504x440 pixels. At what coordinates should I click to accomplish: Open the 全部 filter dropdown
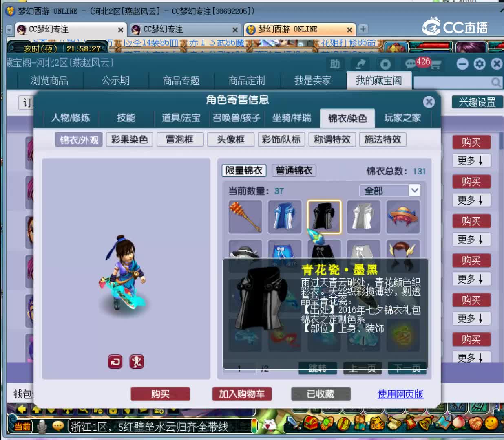click(390, 191)
